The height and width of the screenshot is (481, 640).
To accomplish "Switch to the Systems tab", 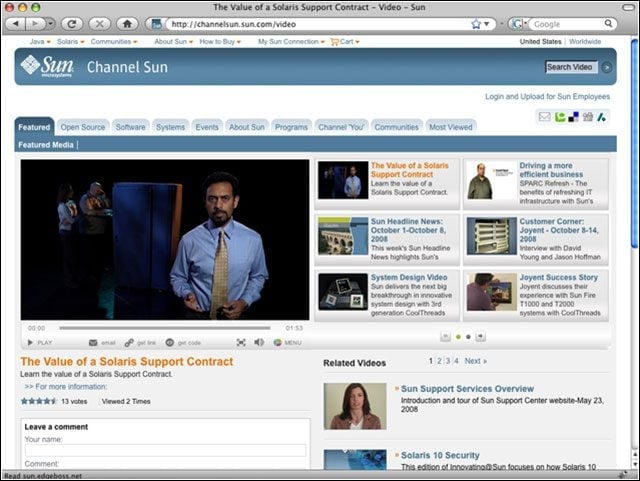I will click(x=170, y=127).
